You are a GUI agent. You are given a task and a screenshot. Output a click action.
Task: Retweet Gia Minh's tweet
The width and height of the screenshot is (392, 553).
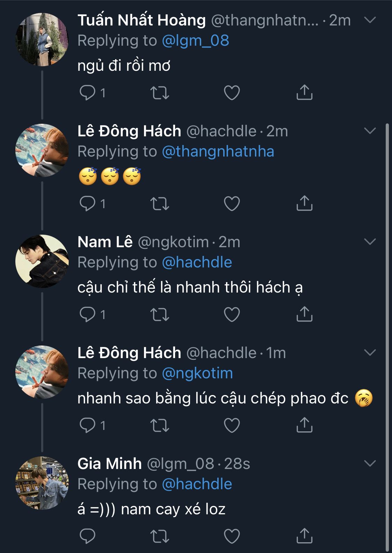pyautogui.click(x=160, y=536)
